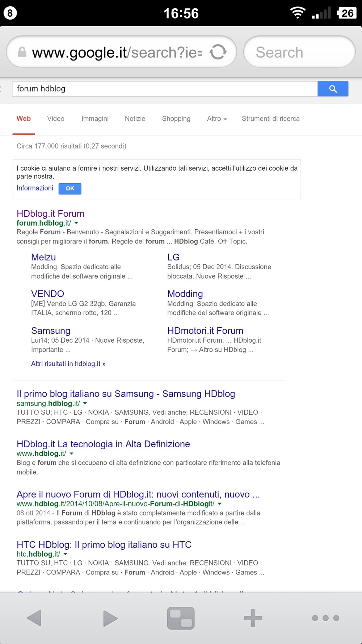Screen dimensions: 362x644
Task: Click the Informazioni cookie link
Action: [35, 188]
